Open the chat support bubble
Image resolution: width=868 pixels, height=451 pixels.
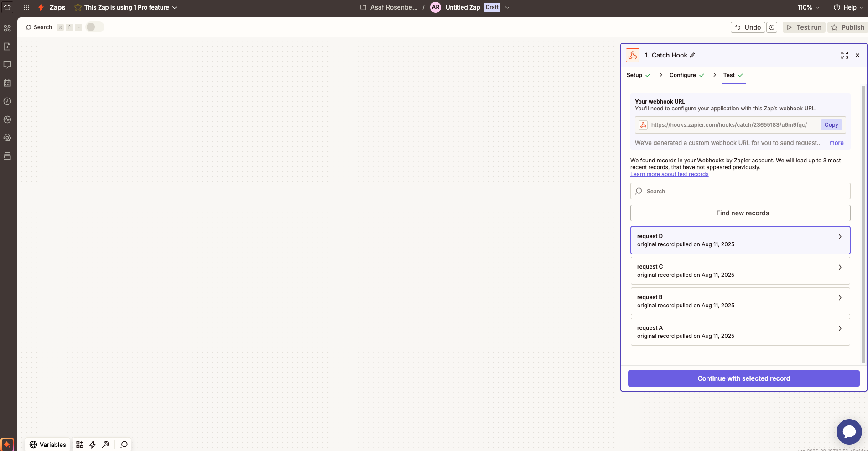[x=849, y=432]
